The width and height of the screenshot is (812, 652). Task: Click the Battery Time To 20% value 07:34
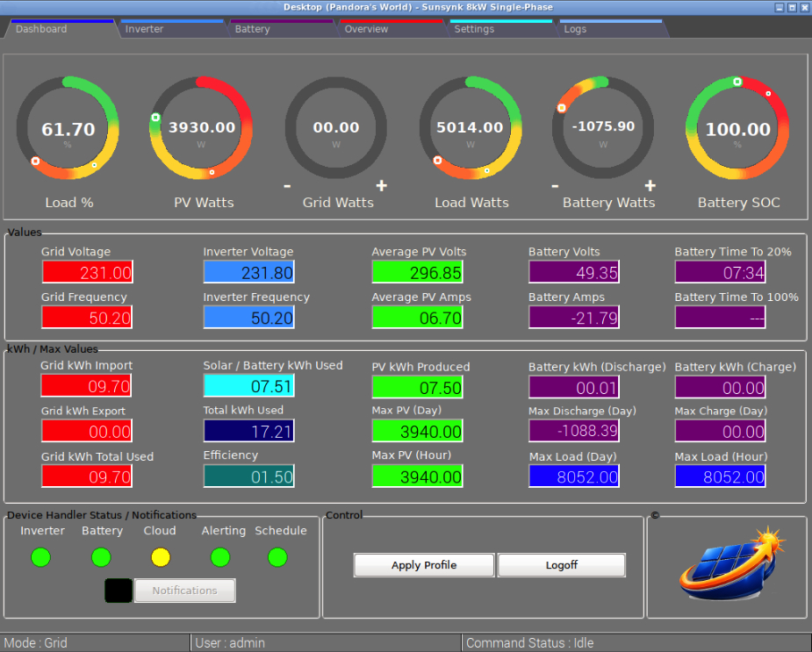click(x=721, y=272)
